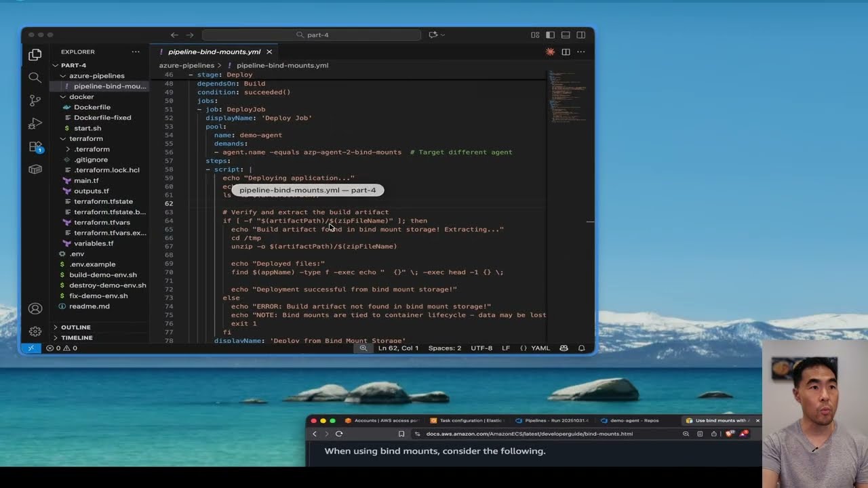
Task: Go back in VS Code navigation history
Action: (x=174, y=35)
